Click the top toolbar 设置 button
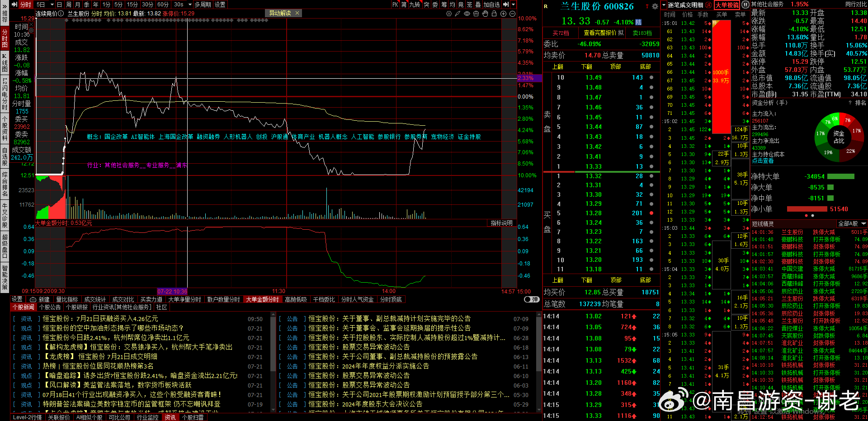This screenshot has height=421, width=868. (x=220, y=5)
